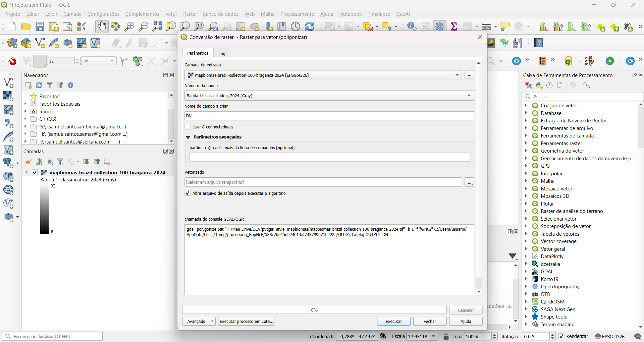Image resolution: width=644 pixels, height=342 pixels.
Task: Toggle visibility of the mapbiomas layer
Action: (35, 172)
